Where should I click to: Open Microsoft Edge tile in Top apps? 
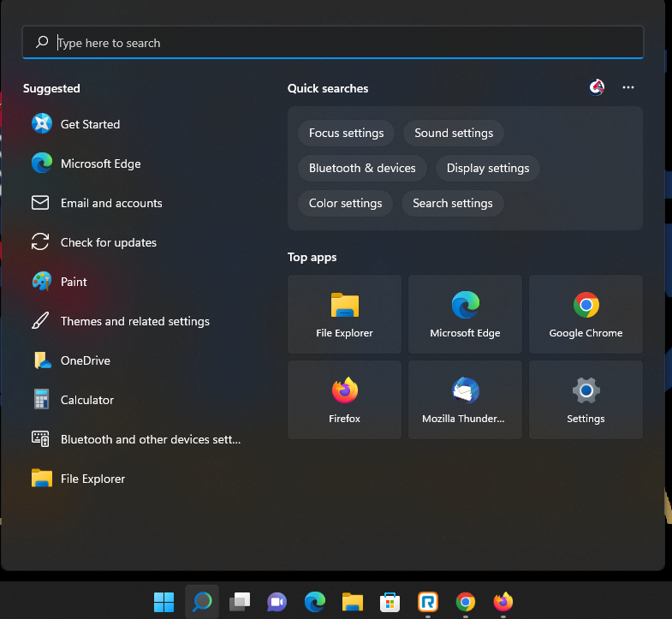click(x=465, y=314)
